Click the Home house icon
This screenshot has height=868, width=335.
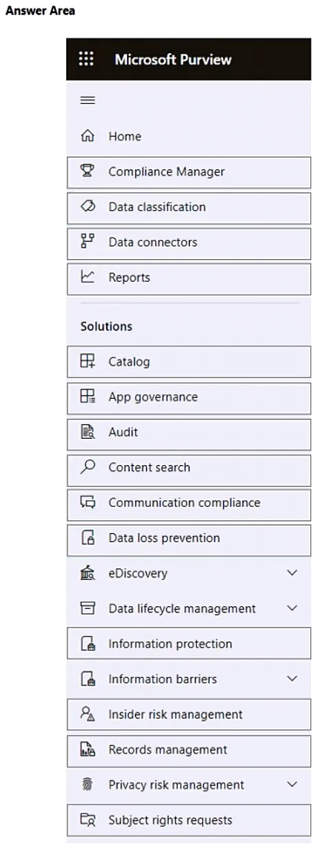pos(88,136)
